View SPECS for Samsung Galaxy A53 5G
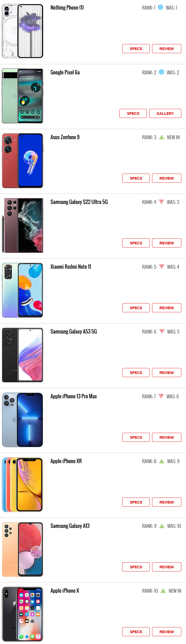186x644 pixels. 136,373
